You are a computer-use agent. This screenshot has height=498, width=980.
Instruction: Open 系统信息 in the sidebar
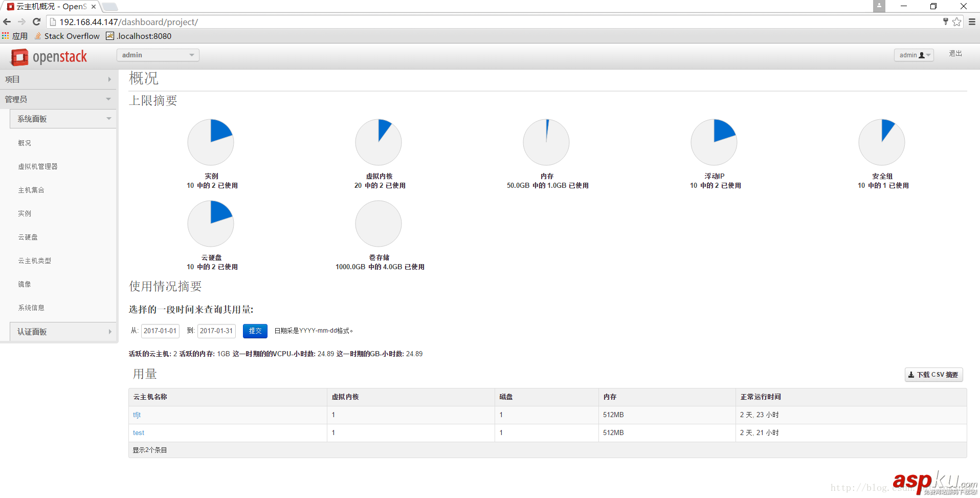click(x=31, y=308)
